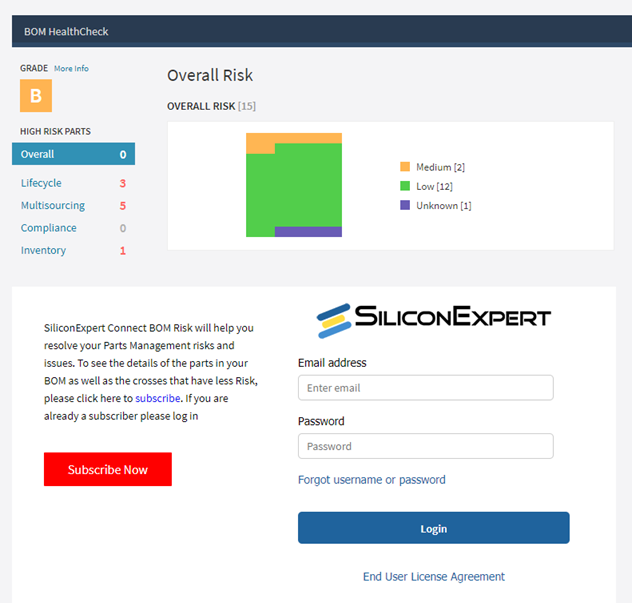The image size is (632, 603).
Task: Click the Overall Risk page title
Action: click(x=210, y=75)
